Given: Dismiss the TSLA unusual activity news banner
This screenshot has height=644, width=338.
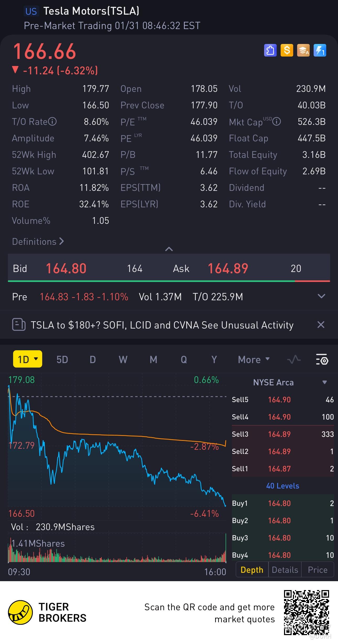Looking at the screenshot, I should [321, 325].
